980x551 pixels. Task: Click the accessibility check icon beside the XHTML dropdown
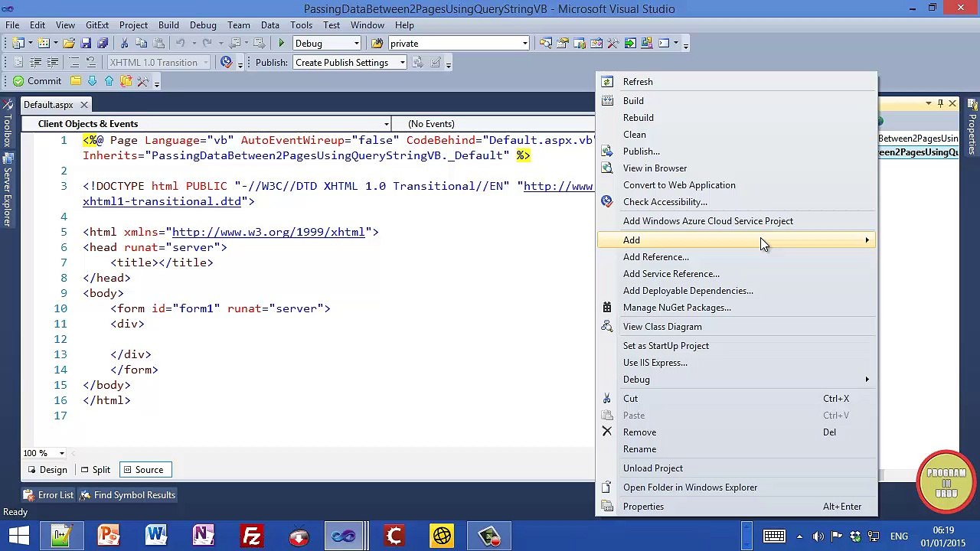click(227, 63)
